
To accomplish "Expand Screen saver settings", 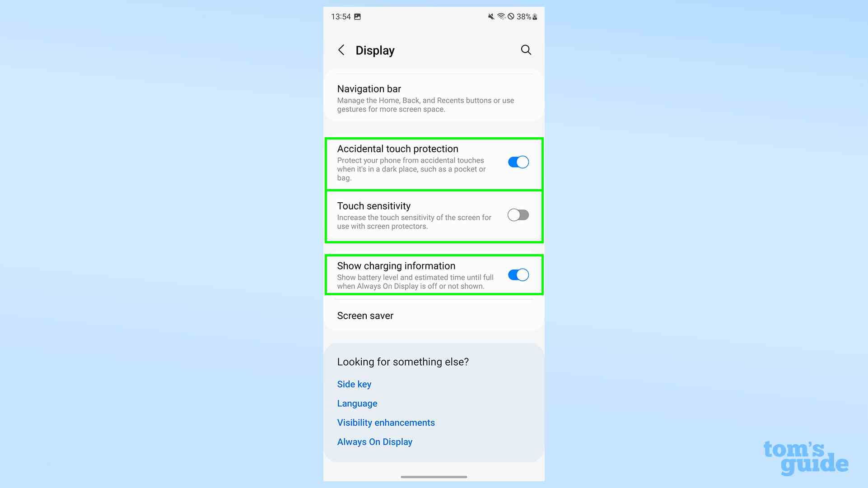I will (x=365, y=315).
